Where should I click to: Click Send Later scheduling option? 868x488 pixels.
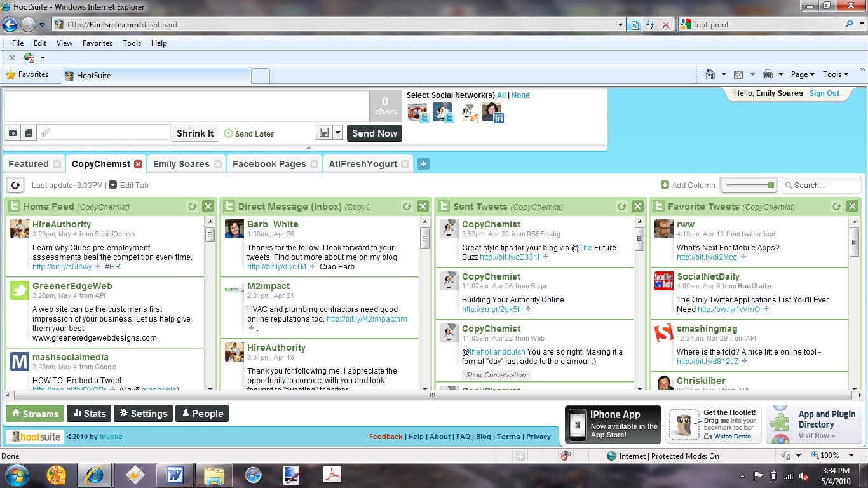(x=249, y=134)
